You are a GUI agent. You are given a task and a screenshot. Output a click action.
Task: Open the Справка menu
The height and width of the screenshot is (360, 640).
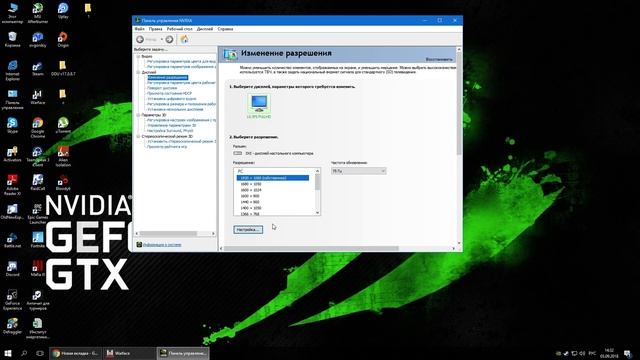pyautogui.click(x=225, y=29)
